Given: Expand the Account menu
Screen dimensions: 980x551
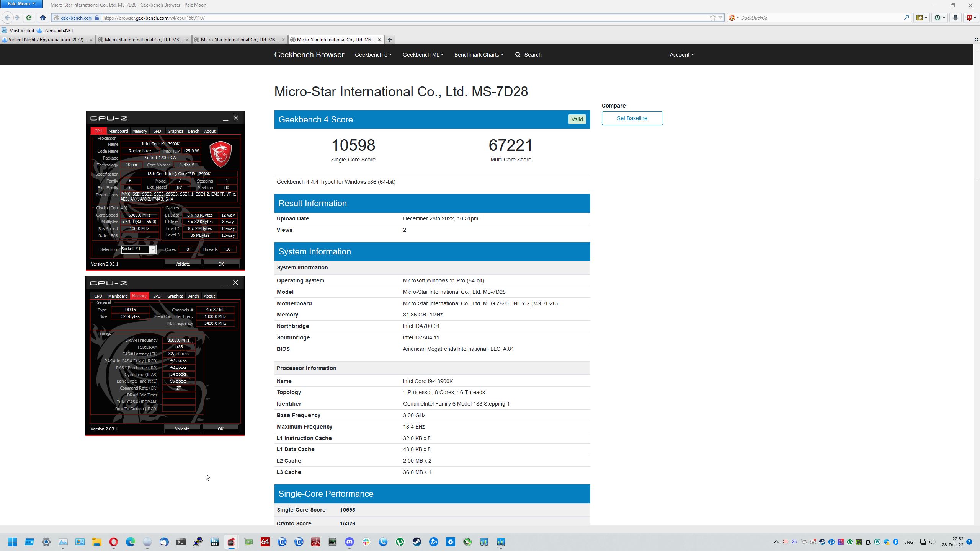Looking at the screenshot, I should 681,55.
